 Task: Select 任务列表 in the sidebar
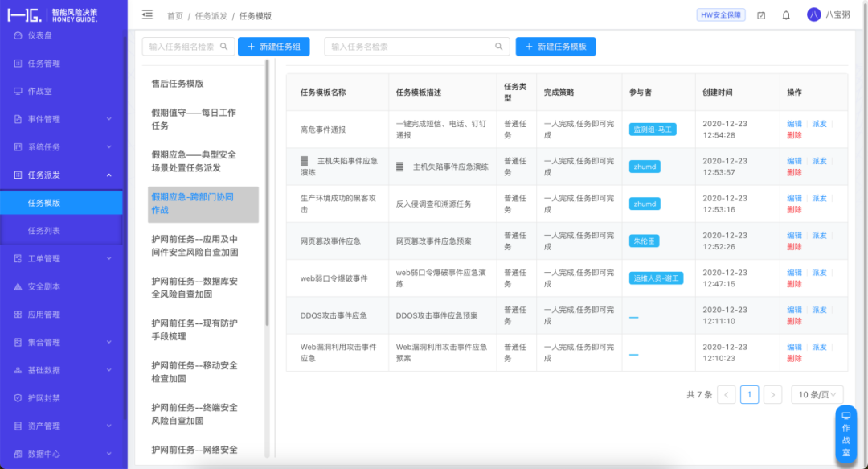[61, 231]
